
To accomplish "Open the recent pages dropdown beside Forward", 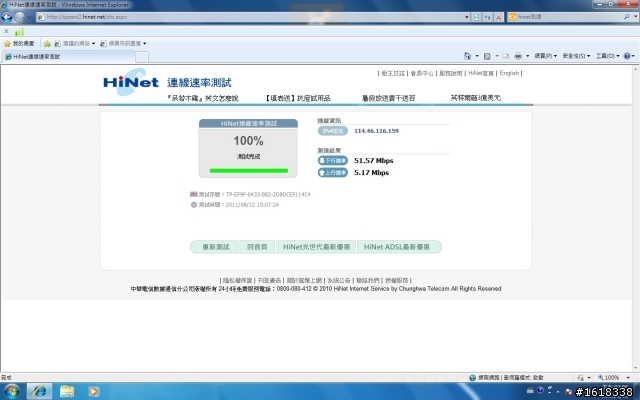I will pos(29,17).
